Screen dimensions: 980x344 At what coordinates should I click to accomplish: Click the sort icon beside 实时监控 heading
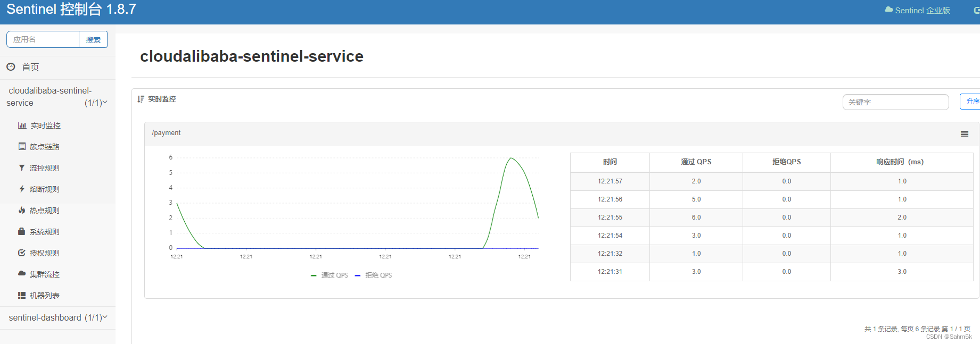tap(141, 99)
